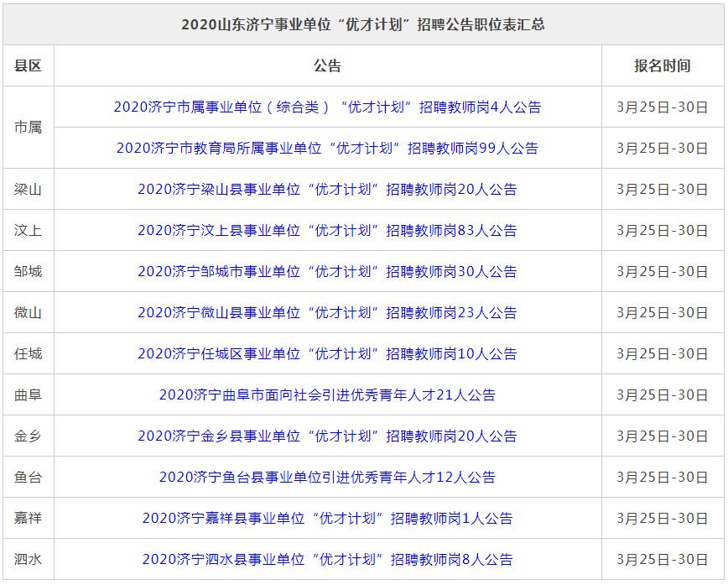Image resolution: width=728 pixels, height=585 pixels.
Task: Select the 曲阜 district cell
Action: (x=28, y=395)
